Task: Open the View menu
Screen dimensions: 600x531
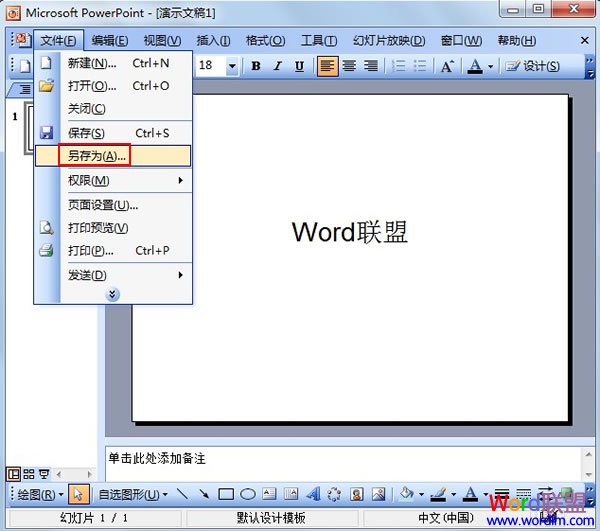Action: point(162,40)
